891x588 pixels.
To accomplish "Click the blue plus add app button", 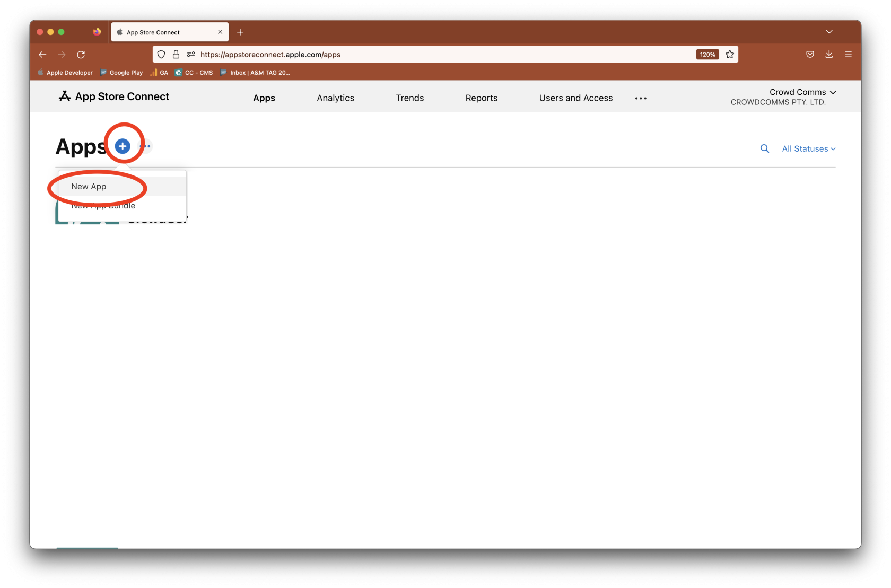I will pos(123,146).
